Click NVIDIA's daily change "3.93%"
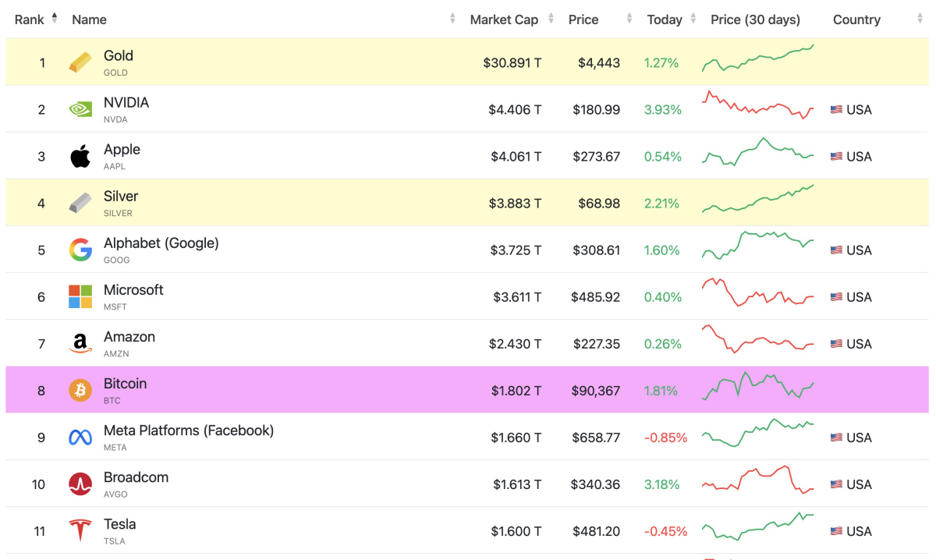The width and height of the screenshot is (936, 560). coord(662,110)
